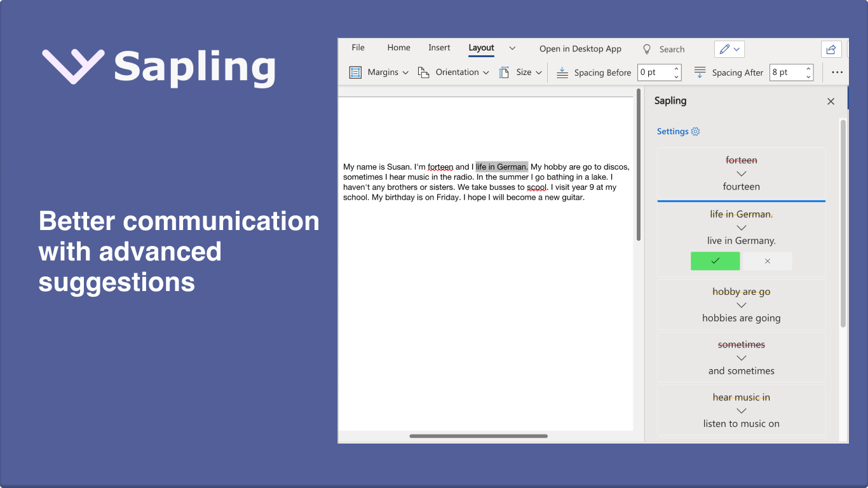Click the Size page icon
This screenshot has height=488, width=868.
pyautogui.click(x=504, y=72)
